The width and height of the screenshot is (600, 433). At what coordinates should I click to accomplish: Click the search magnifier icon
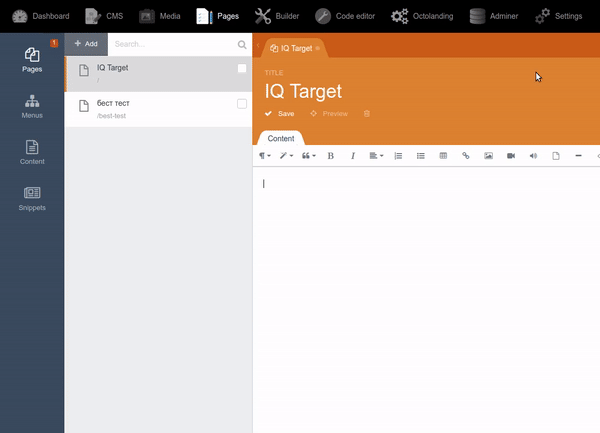point(242,44)
